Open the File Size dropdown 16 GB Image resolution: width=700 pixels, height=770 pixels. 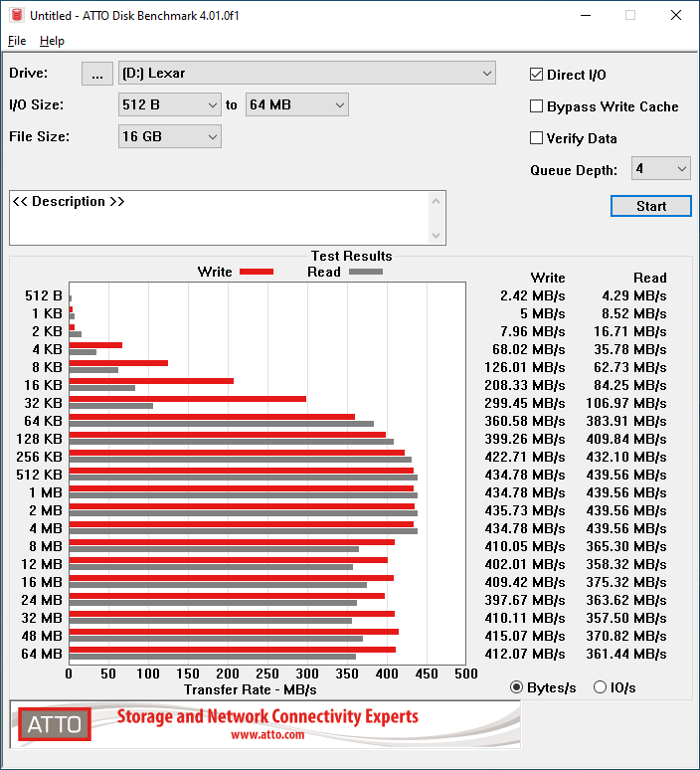click(x=170, y=136)
